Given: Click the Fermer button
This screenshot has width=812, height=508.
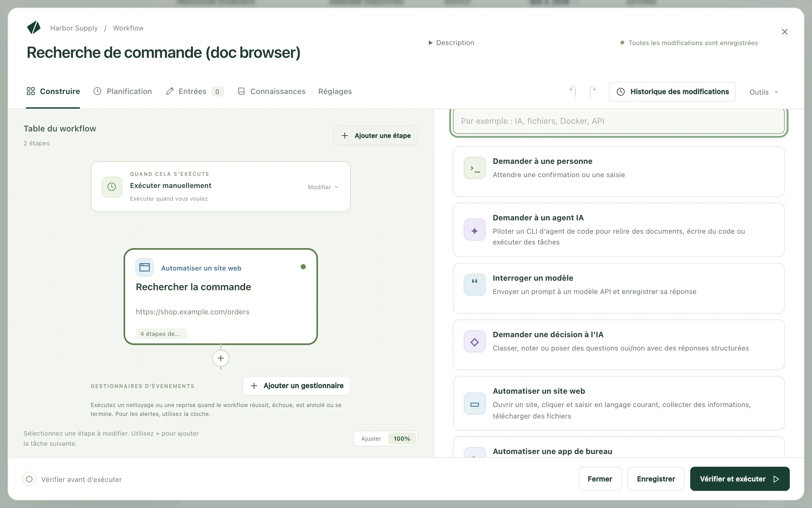Looking at the screenshot, I should pos(600,479).
